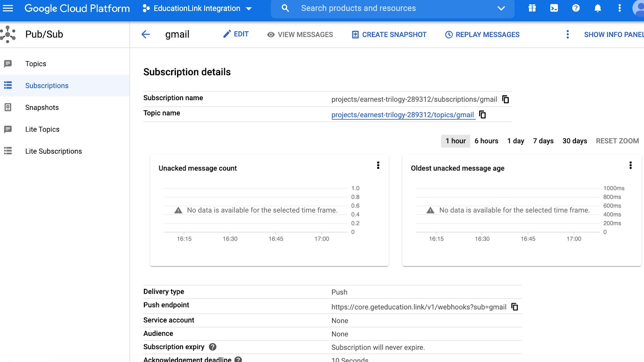Click SHOW INFO PANEL

(614, 35)
